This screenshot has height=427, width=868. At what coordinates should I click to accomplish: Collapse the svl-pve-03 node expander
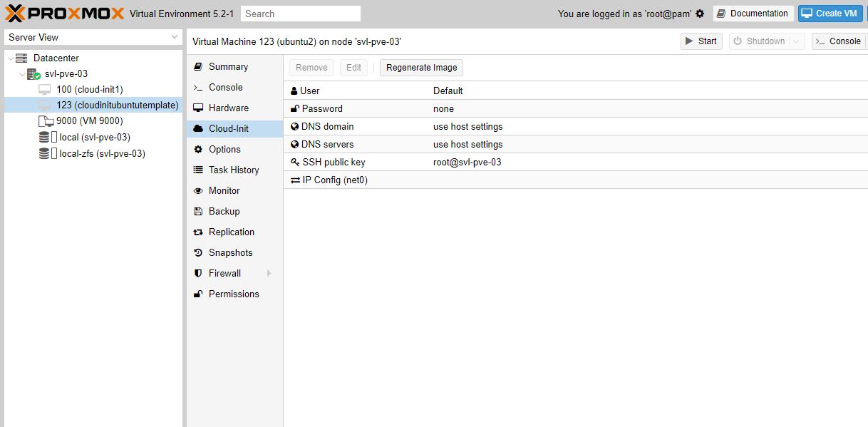pos(22,74)
